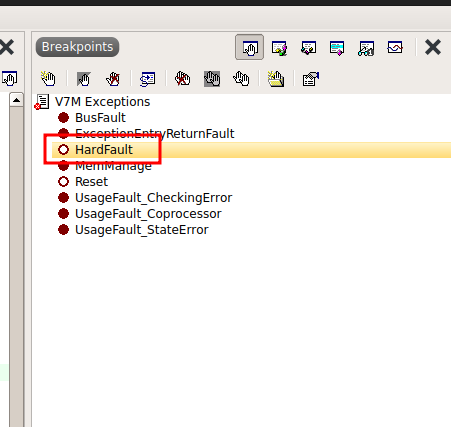Click the disable all breakpoints icon

[212, 79]
